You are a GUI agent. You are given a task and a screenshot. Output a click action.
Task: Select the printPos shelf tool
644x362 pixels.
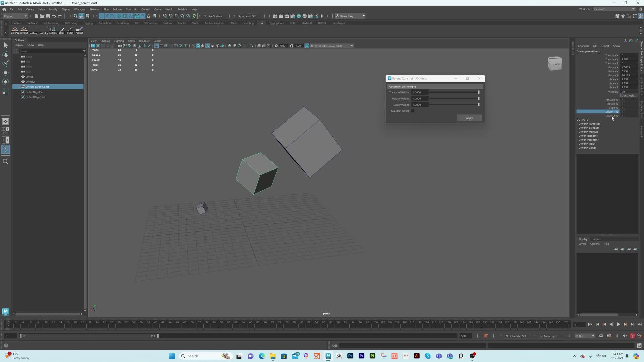click(15, 30)
